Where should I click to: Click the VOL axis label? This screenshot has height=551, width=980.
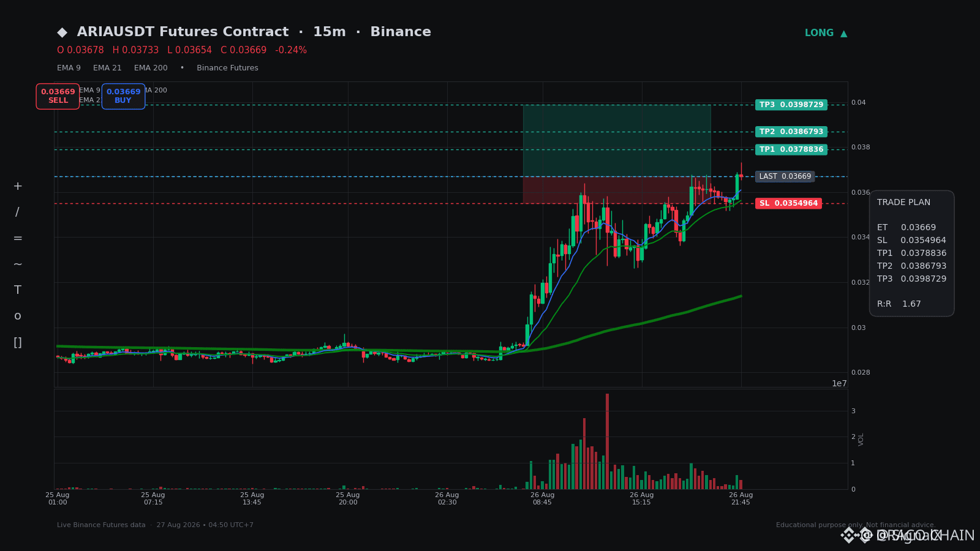(x=861, y=439)
